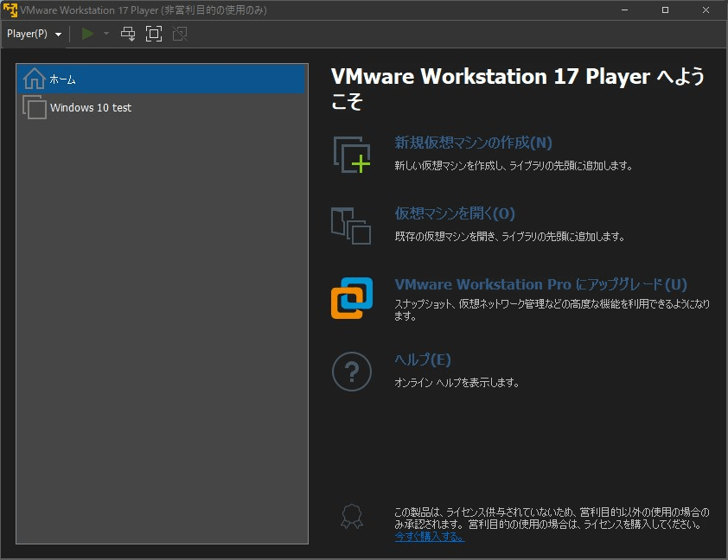728x560 pixels.
Task: Click text 既存の仮想マシンを開き、ライブラリの先頭に追加します。
Action: [x=509, y=237]
